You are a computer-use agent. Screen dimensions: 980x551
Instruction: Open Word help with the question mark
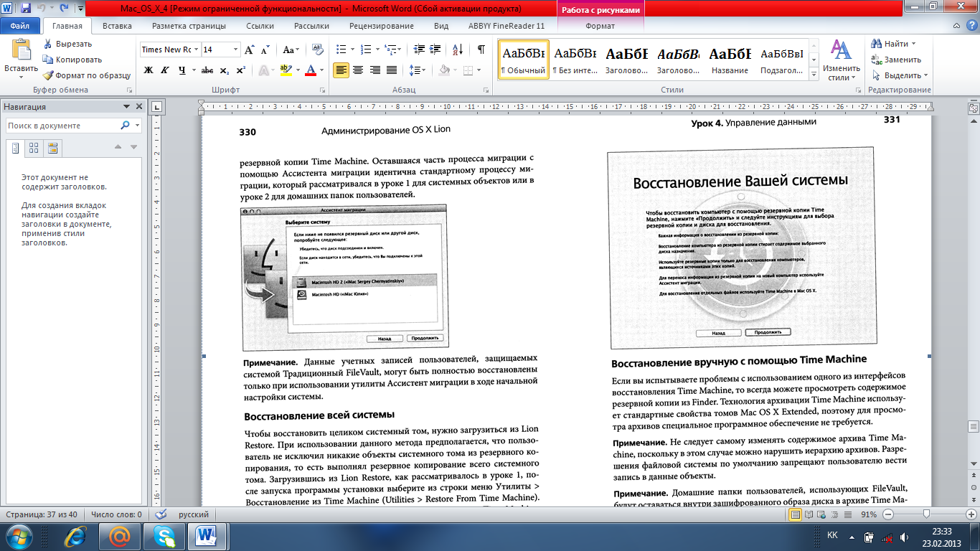973,26
